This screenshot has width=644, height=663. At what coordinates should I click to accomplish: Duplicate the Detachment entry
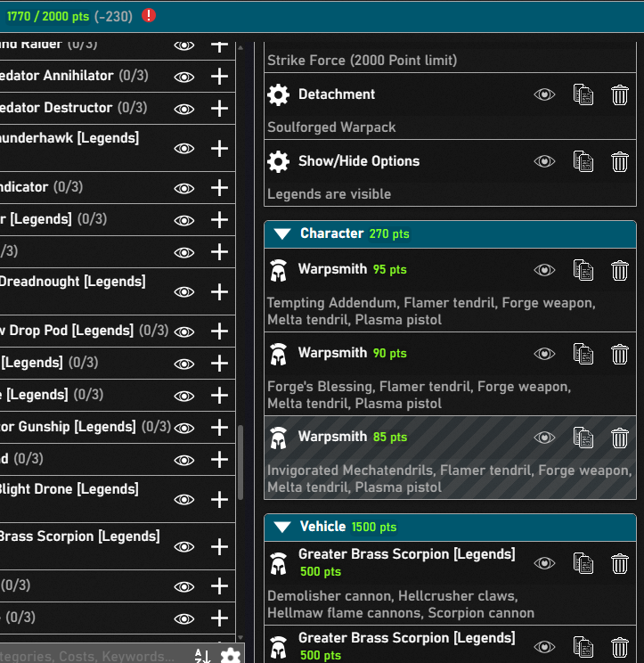pyautogui.click(x=583, y=94)
